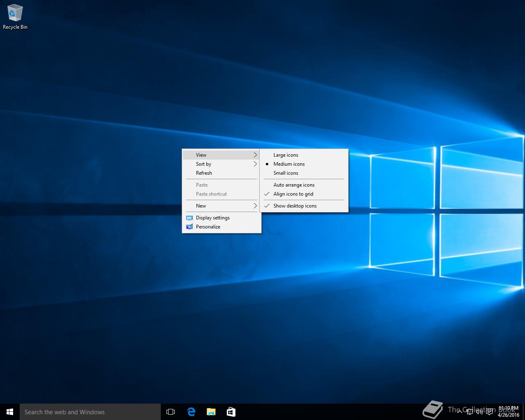
Task: Open the Recycle Bin desktop icon
Action: click(x=15, y=17)
